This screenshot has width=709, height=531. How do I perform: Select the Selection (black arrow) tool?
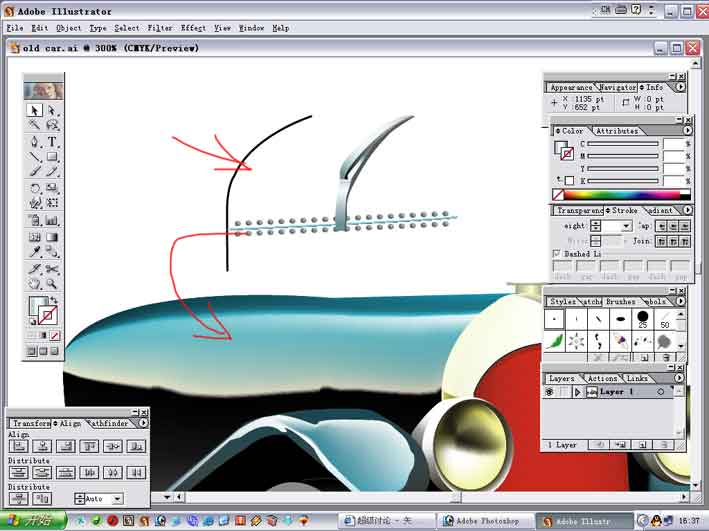point(34,110)
